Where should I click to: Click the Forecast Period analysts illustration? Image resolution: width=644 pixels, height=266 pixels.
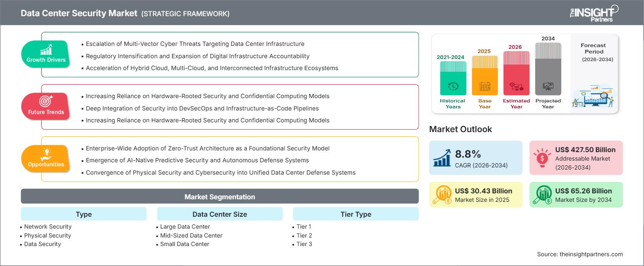click(593, 96)
